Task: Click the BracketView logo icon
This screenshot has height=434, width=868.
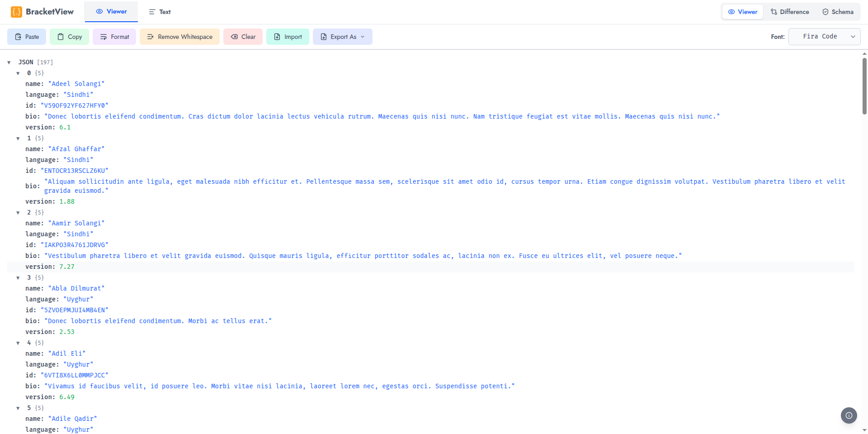Action: tap(16, 12)
